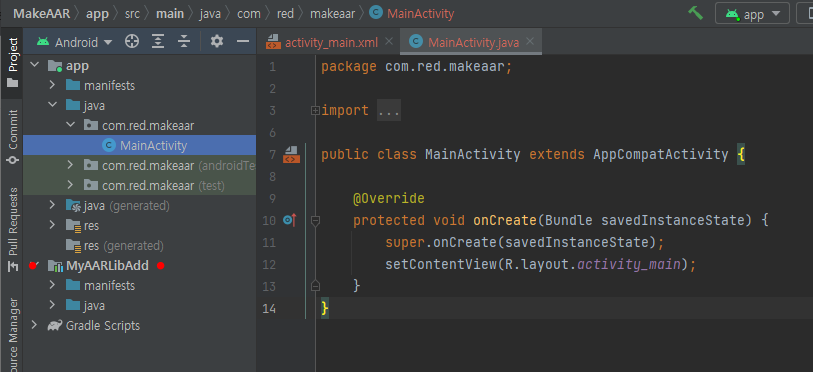The height and width of the screenshot is (372, 813).
Task: Open the Android project view dropdown
Action: coord(75,43)
